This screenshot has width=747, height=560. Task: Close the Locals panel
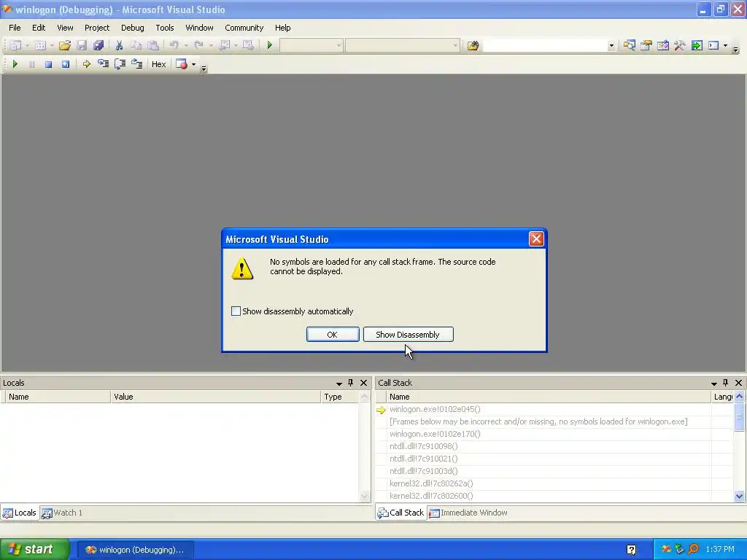[x=363, y=383]
